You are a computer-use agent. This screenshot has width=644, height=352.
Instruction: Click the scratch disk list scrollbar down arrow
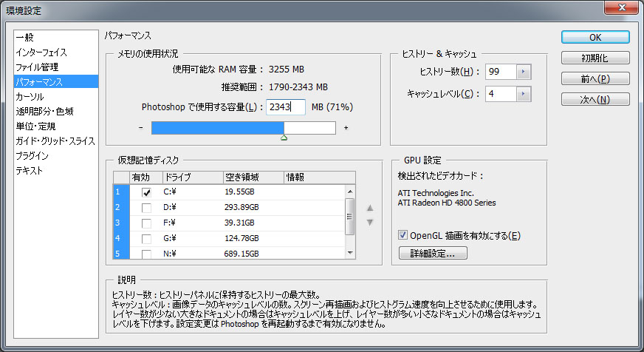350,253
